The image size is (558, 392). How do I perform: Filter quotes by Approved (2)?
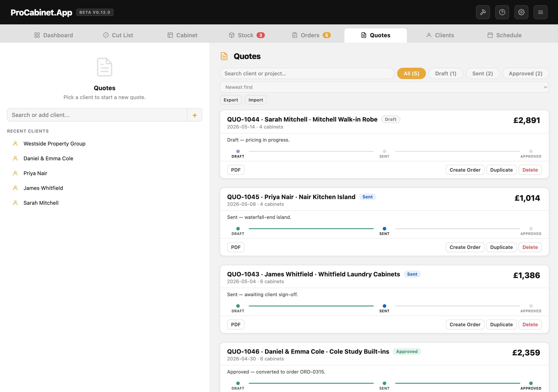click(526, 73)
